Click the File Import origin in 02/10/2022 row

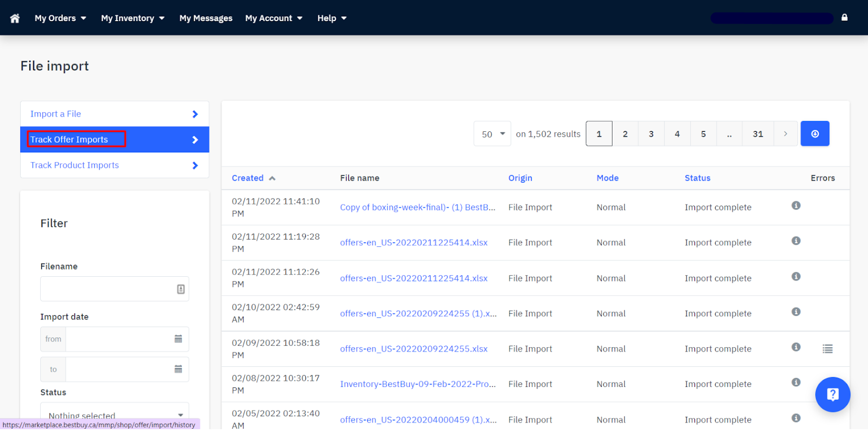click(x=530, y=314)
